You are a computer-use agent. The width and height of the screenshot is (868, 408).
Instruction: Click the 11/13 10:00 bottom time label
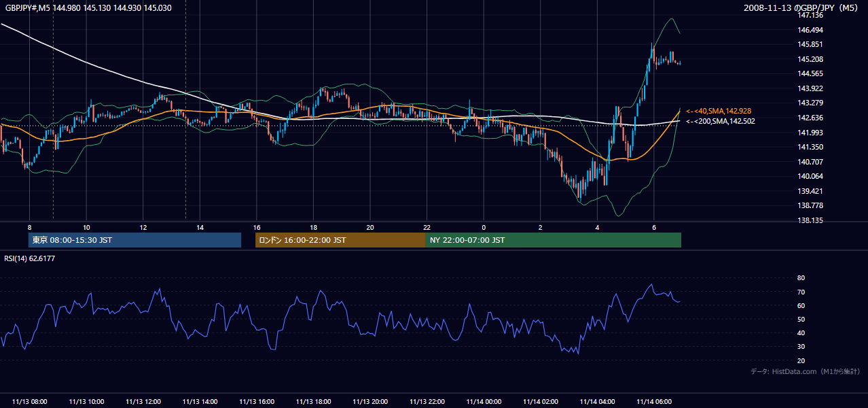pyautogui.click(x=86, y=401)
